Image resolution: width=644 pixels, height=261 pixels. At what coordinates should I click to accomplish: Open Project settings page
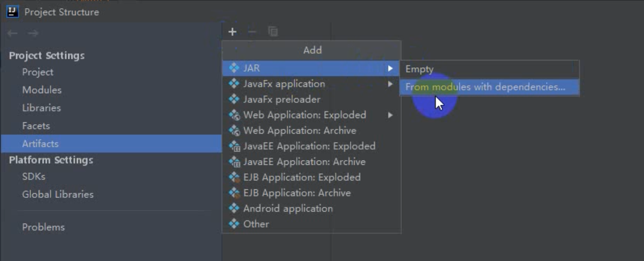pyautogui.click(x=111, y=72)
